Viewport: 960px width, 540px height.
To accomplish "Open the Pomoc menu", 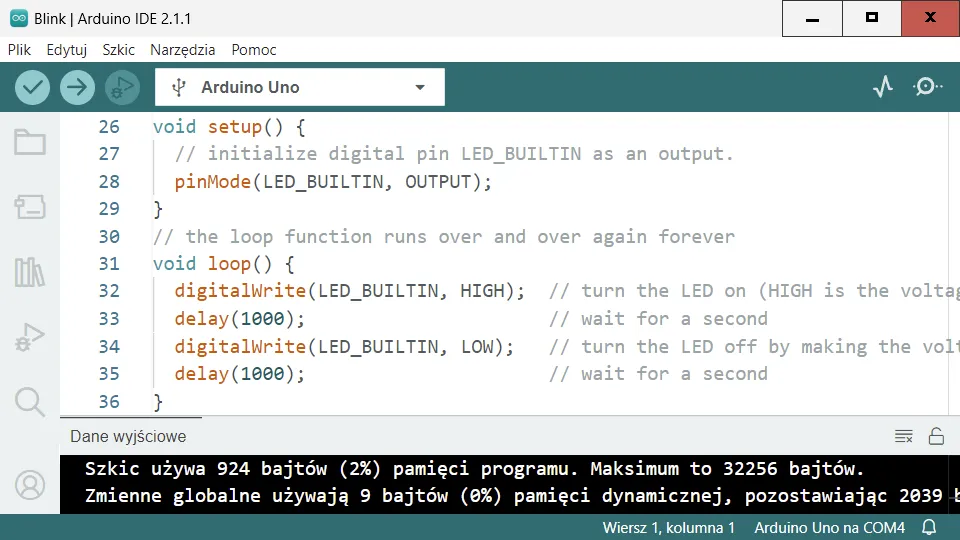I will pos(253,50).
